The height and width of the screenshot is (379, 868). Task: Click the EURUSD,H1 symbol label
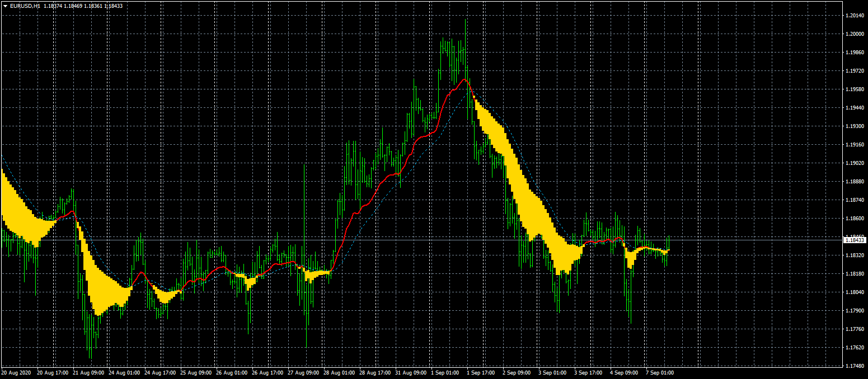click(25, 6)
